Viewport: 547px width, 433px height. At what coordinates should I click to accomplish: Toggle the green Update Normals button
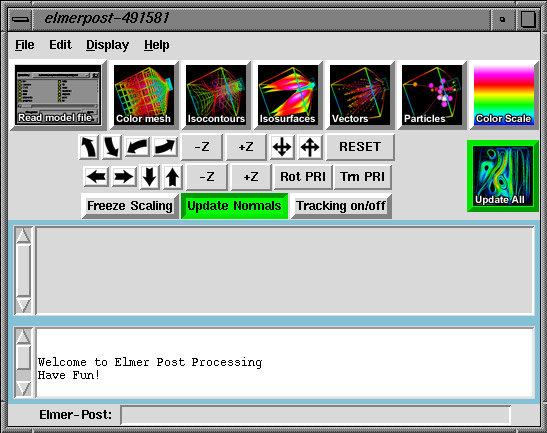click(234, 206)
